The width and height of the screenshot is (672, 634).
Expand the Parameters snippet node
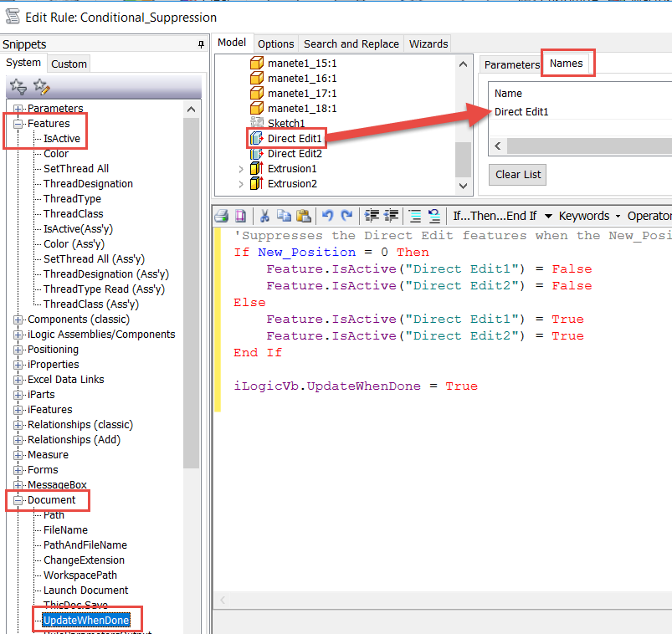[x=18, y=109]
